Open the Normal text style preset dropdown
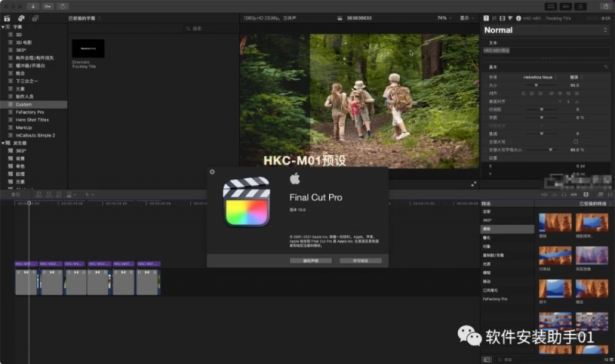Screen dimensions: 615x364 pos(546,30)
